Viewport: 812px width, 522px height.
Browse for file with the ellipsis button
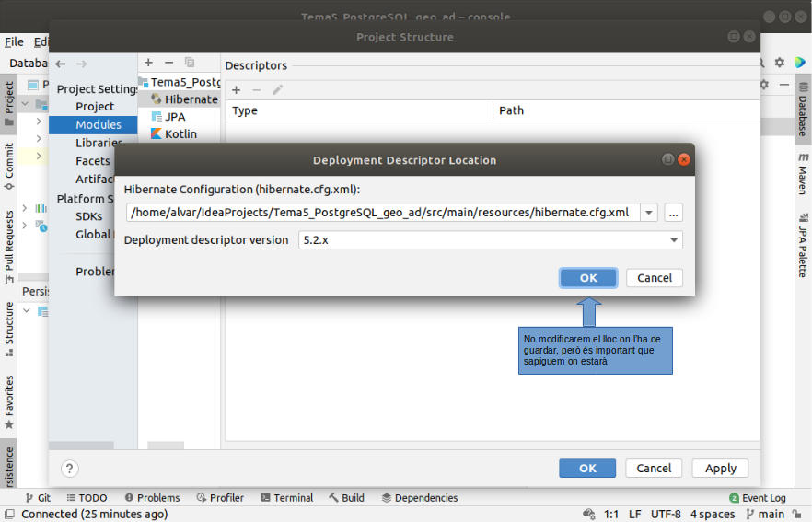(x=673, y=213)
